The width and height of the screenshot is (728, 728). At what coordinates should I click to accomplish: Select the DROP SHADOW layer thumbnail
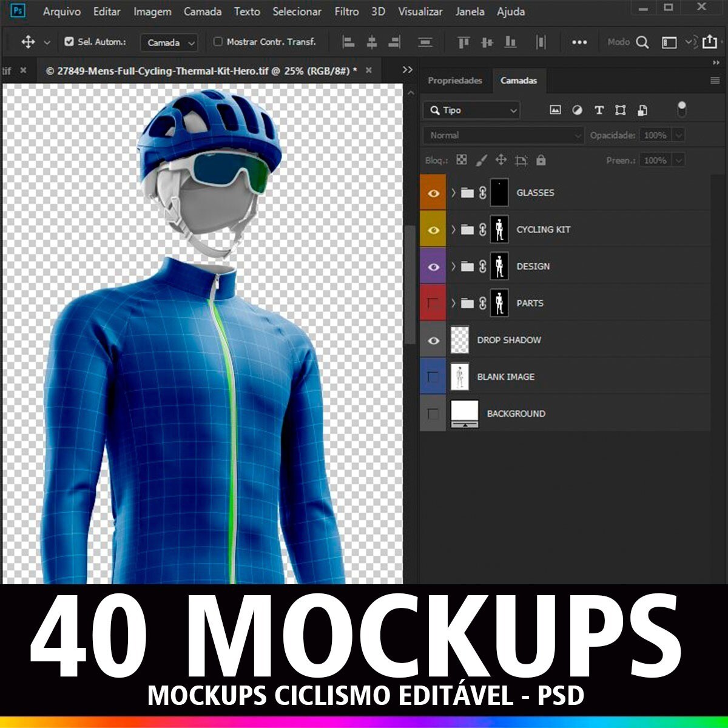tap(460, 340)
